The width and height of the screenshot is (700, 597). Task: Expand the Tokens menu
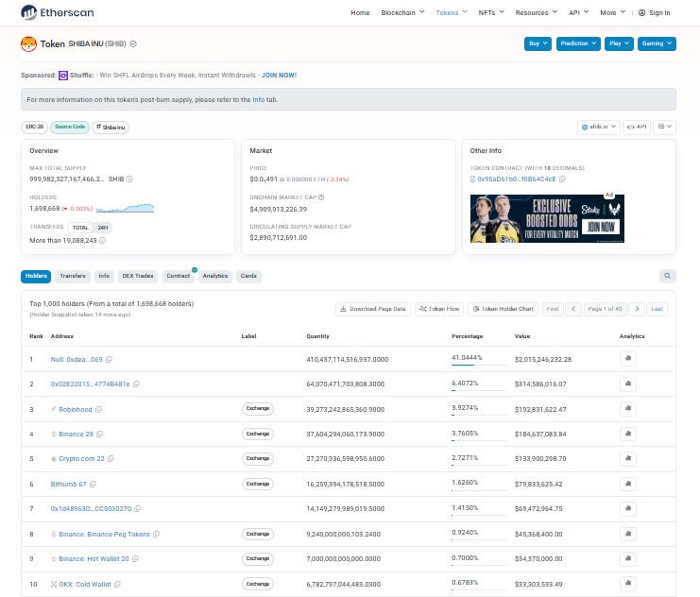pos(452,12)
